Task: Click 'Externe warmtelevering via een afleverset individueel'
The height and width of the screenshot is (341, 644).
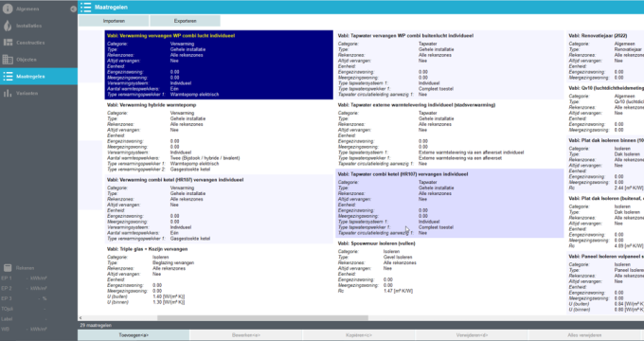Action: pyautogui.click(x=471, y=153)
